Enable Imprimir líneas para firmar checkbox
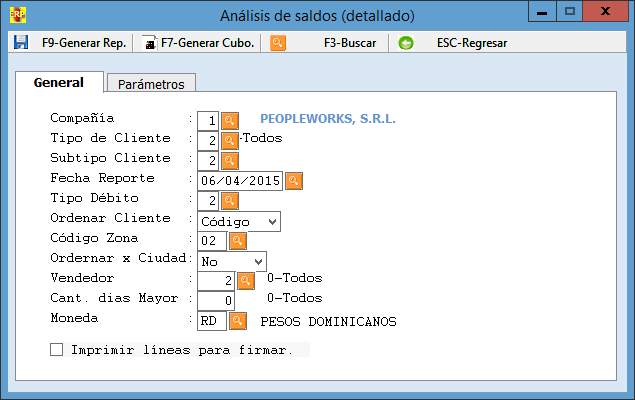The height and width of the screenshot is (400, 635). click(57, 350)
